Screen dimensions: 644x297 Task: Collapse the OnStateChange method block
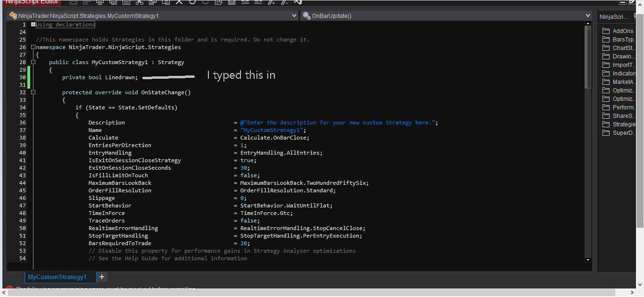(33, 92)
